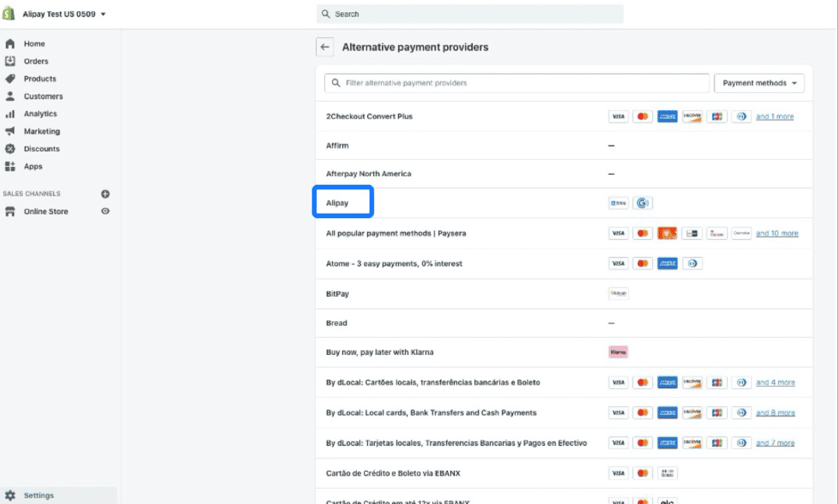Screen dimensions: 838x504
Task: Click Discover icon in 2Checkout row
Action: pos(692,117)
